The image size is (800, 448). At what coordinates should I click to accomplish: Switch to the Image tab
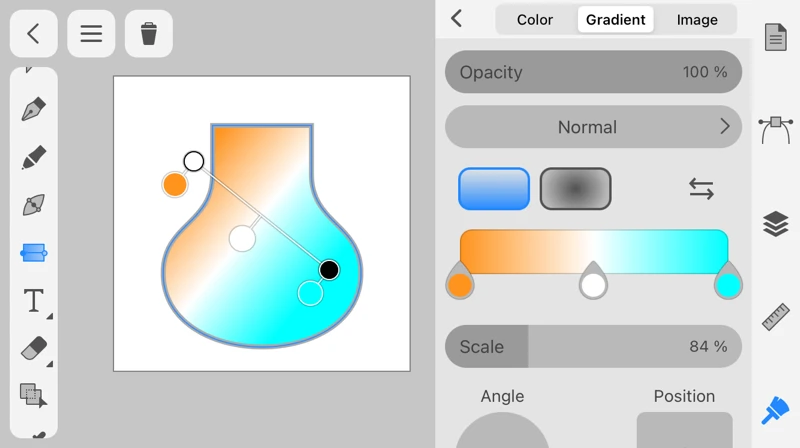click(x=697, y=19)
